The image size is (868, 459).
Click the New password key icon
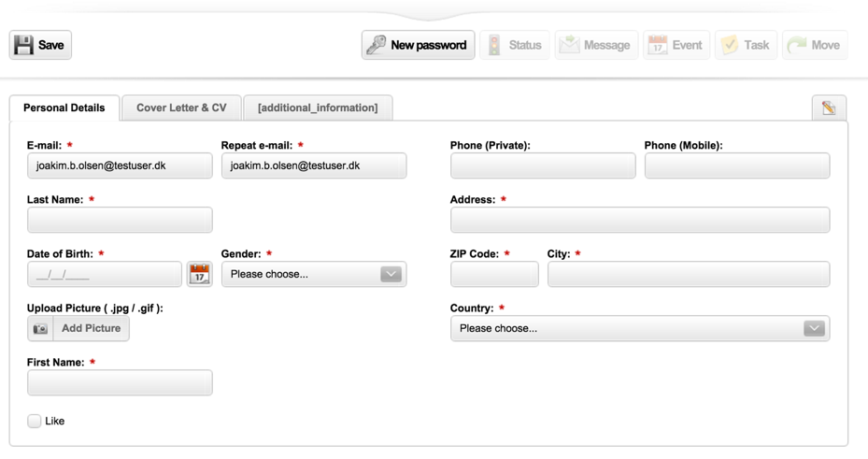pyautogui.click(x=377, y=45)
